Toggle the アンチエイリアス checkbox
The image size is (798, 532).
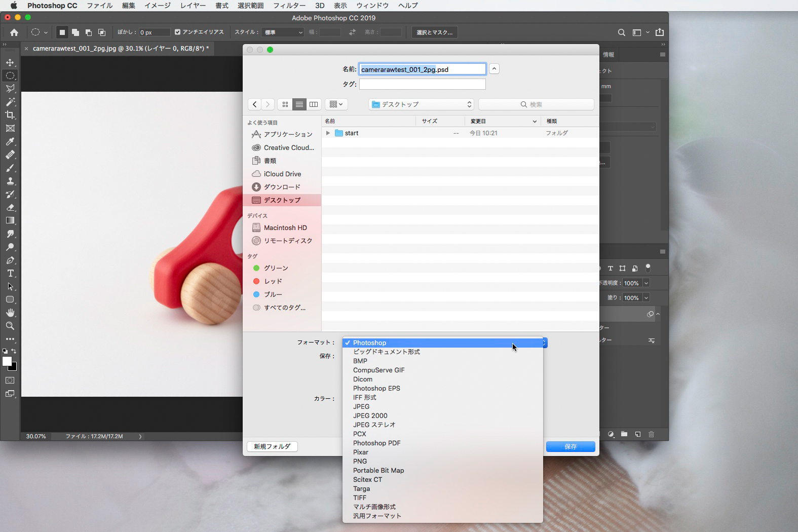coord(177,32)
